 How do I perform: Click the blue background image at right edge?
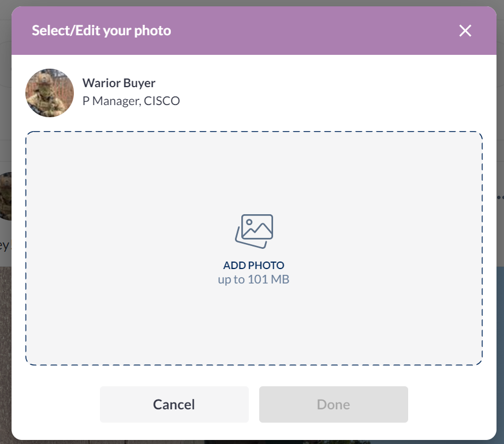tap(500, 346)
